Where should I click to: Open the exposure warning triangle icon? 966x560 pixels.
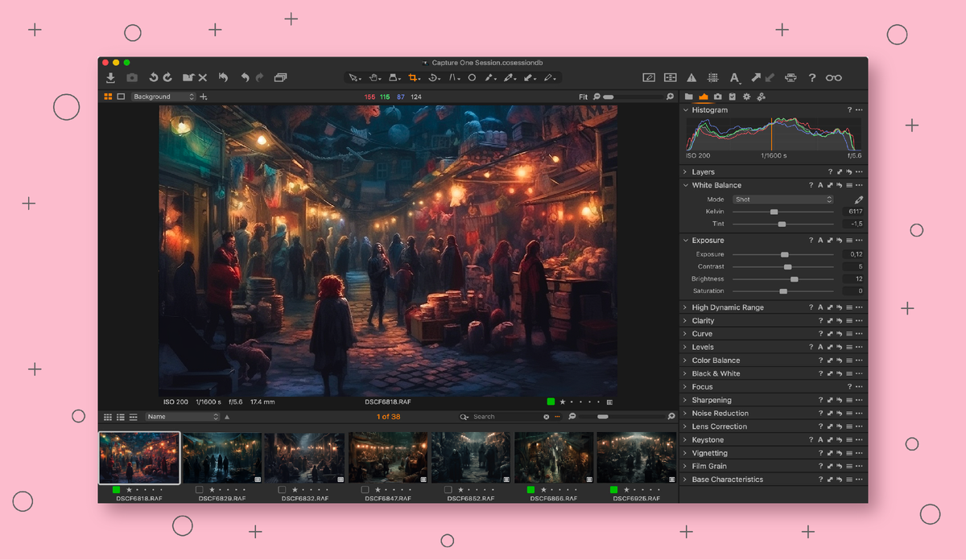pyautogui.click(x=691, y=78)
